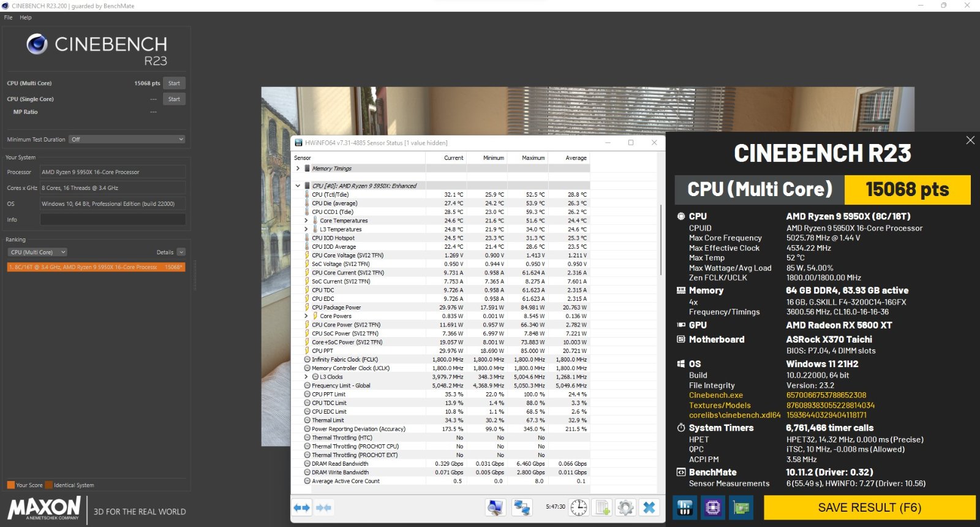Click the clock reset-timer icon in HWiNFO
980x527 pixels.
click(579, 507)
